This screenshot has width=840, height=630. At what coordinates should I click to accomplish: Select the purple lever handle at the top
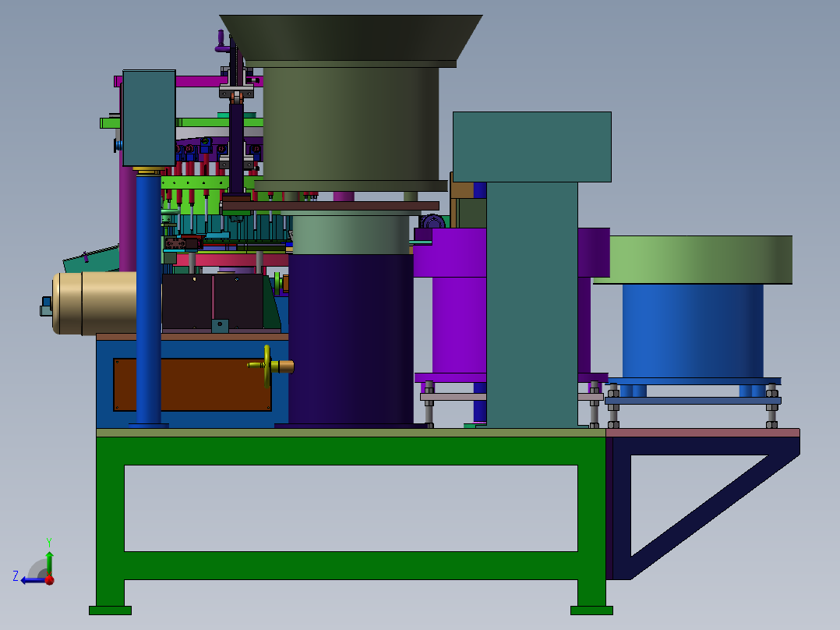(x=221, y=42)
